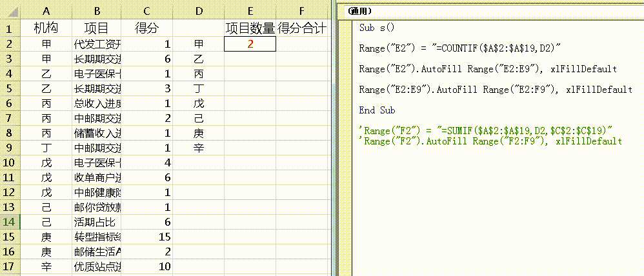This screenshot has width=644, height=276.
Task: Click cell B14 活期占比
Action: pos(97,222)
